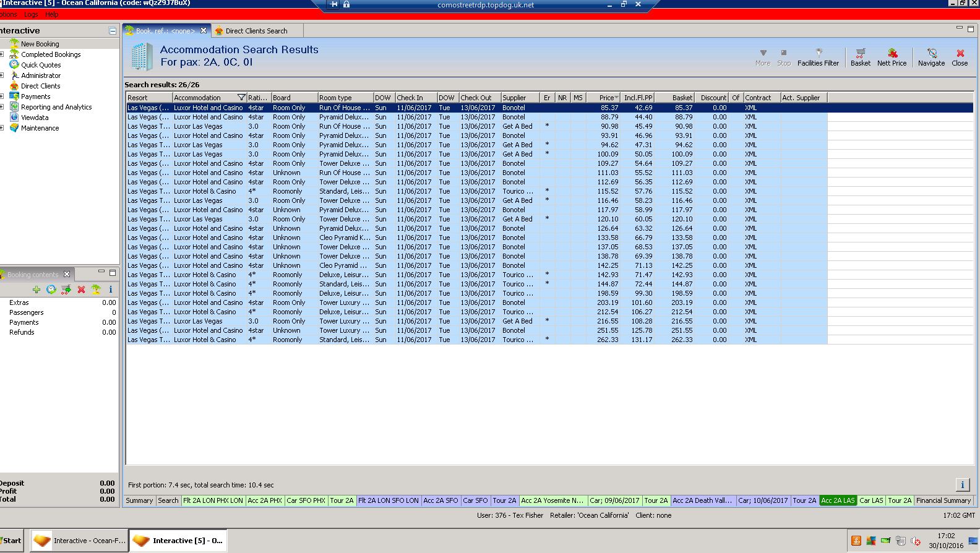Open the Financial Summary tab

coord(943,500)
